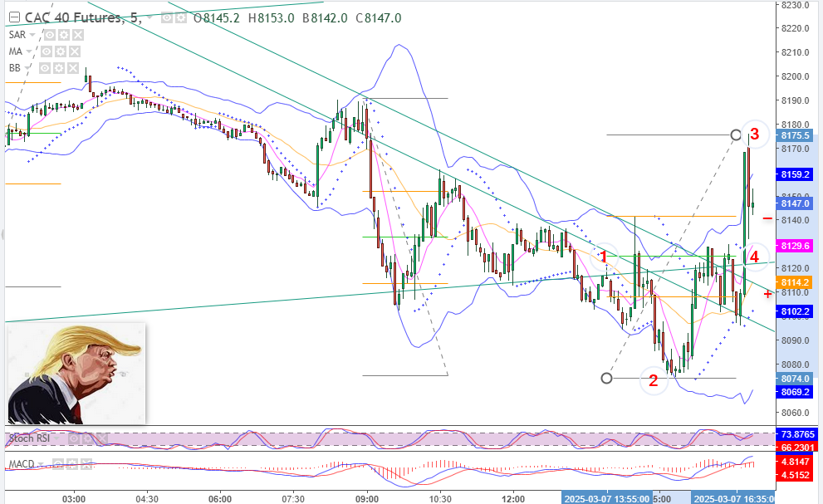Screen dimensions: 823x504
Task: Click the red plus marker near 8110
Action: point(768,294)
